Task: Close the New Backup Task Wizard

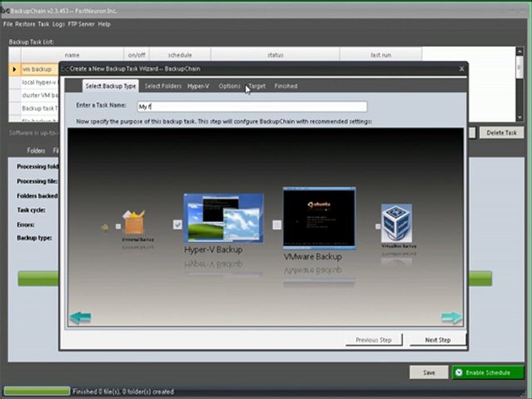Action: click(462, 69)
